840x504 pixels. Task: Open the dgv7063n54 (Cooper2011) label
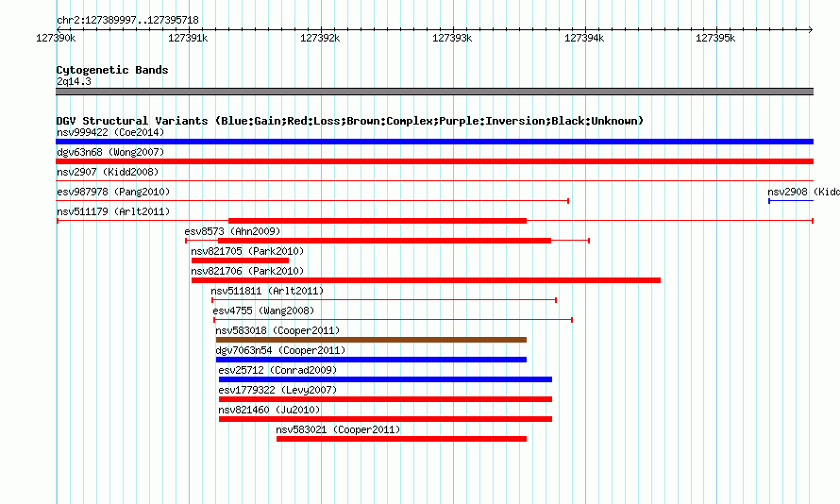click(x=280, y=350)
